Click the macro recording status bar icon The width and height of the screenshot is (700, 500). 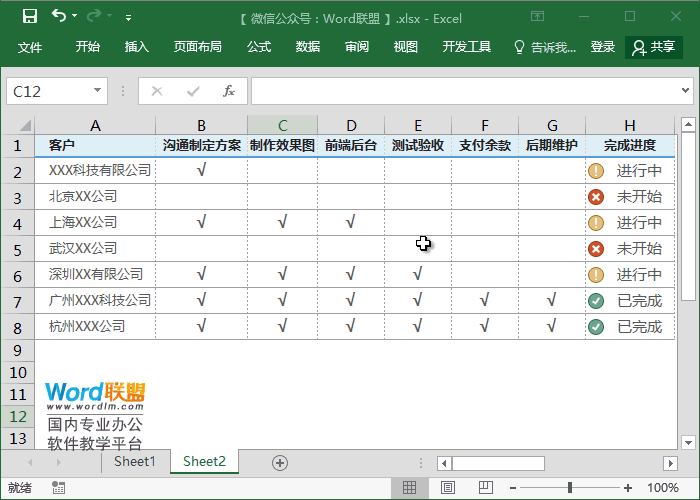tap(58, 488)
